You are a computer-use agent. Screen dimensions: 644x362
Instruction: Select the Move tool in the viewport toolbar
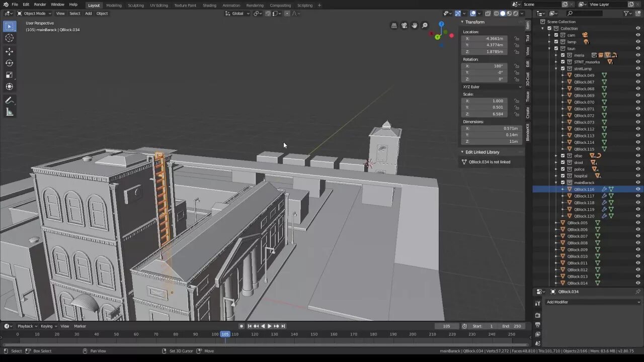click(9, 51)
